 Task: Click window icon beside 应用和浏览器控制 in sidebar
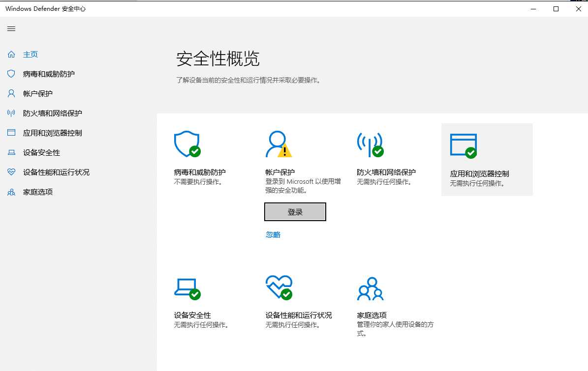(11, 133)
